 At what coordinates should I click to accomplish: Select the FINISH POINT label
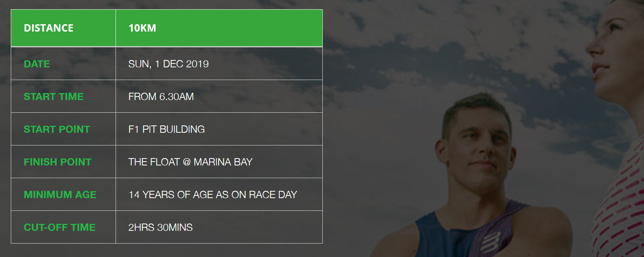coord(58,162)
